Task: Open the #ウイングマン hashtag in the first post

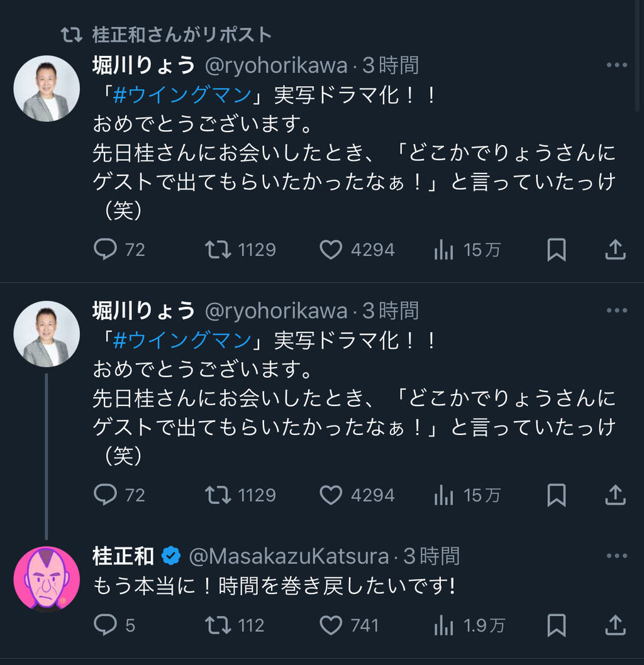Action: [184, 96]
